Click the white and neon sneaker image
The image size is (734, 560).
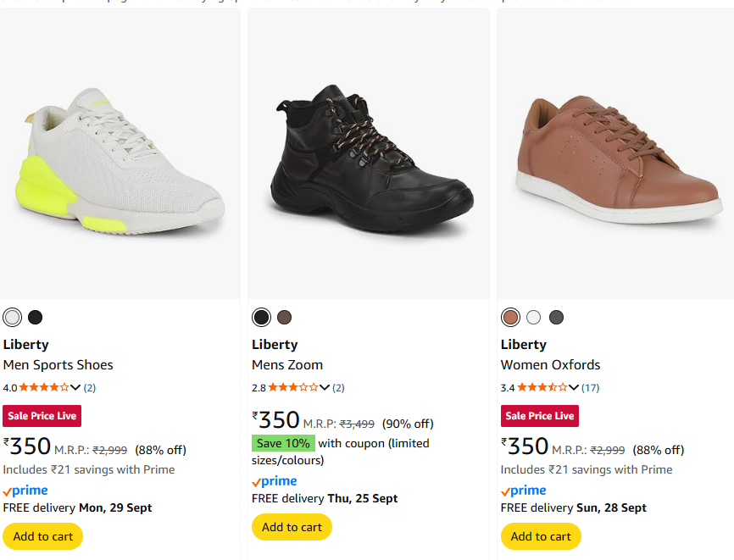click(120, 161)
